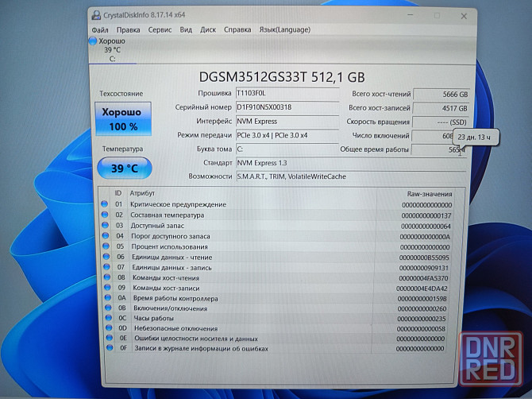The width and height of the screenshot is (532, 399).
Task: Open the Диск menu
Action: pos(208,29)
